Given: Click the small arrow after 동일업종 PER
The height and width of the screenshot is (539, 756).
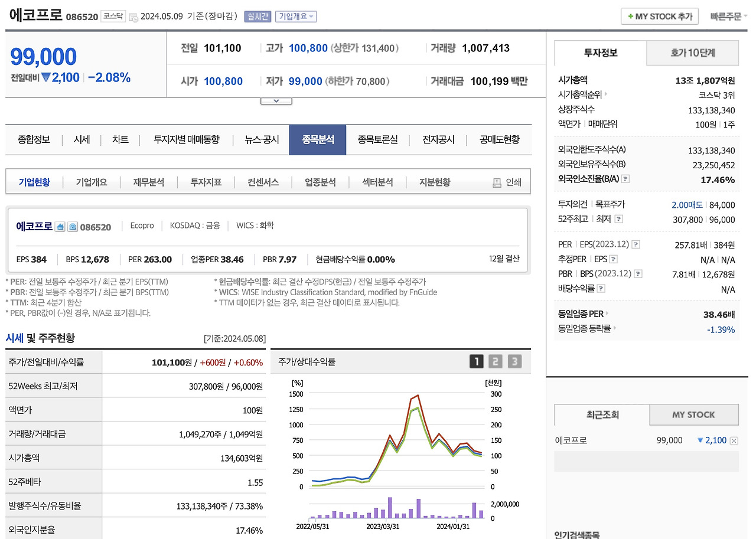Looking at the screenshot, I should pos(607,314).
